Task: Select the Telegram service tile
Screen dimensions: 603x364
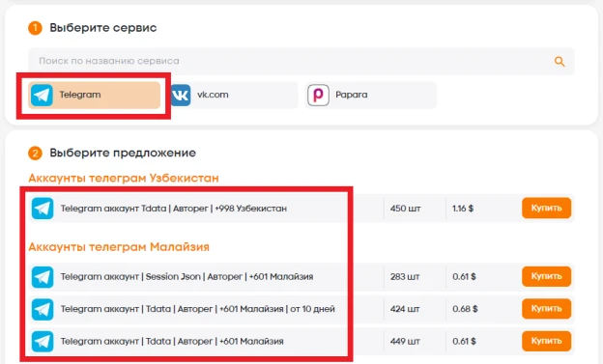Action: (95, 95)
